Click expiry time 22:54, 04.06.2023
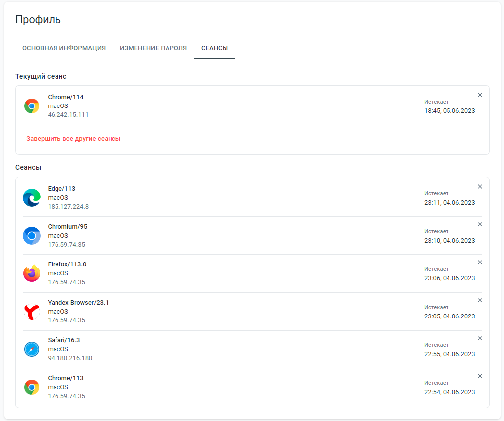This screenshot has height=421, width=504. click(449, 392)
